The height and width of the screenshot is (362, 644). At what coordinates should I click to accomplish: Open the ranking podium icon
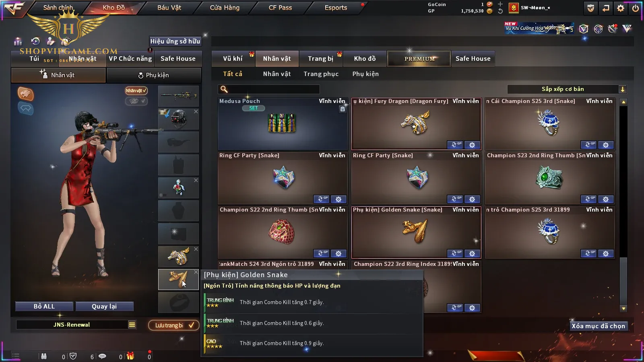pyautogui.click(x=18, y=41)
